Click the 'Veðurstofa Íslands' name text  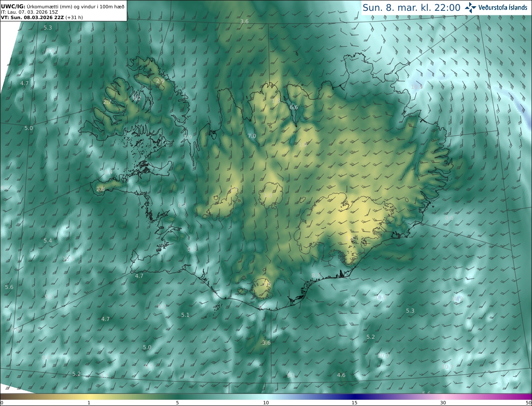[503, 7]
